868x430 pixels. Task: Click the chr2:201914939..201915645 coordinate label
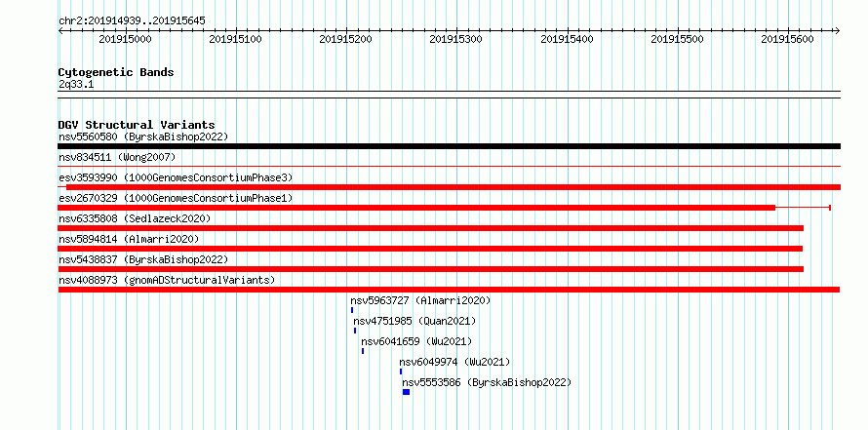click(x=132, y=20)
